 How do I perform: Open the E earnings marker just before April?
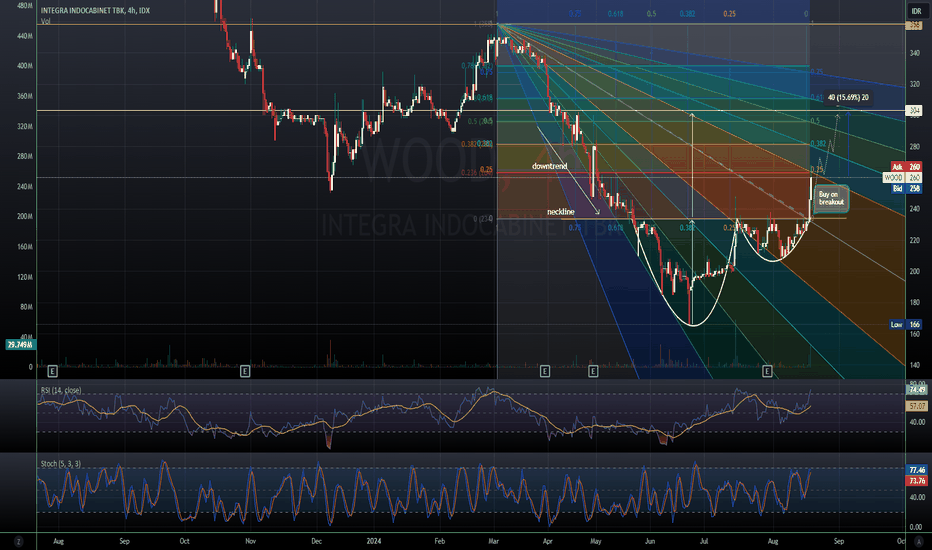544,372
